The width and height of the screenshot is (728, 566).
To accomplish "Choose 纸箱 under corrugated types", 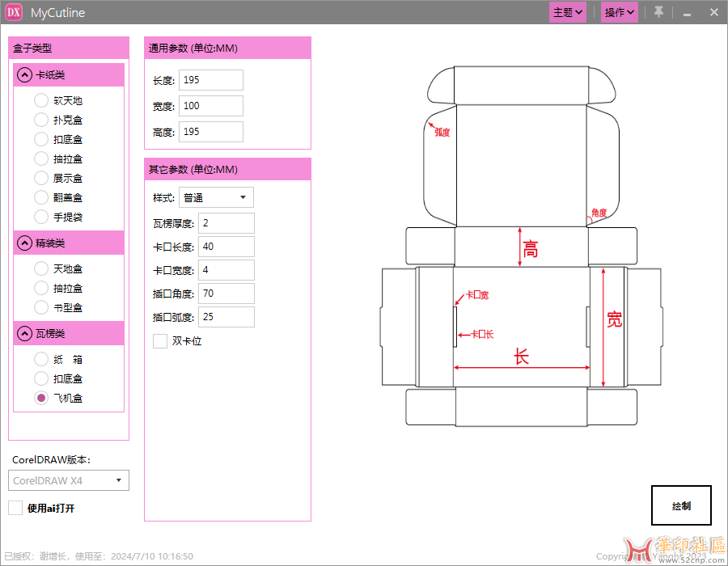I will click(41, 360).
